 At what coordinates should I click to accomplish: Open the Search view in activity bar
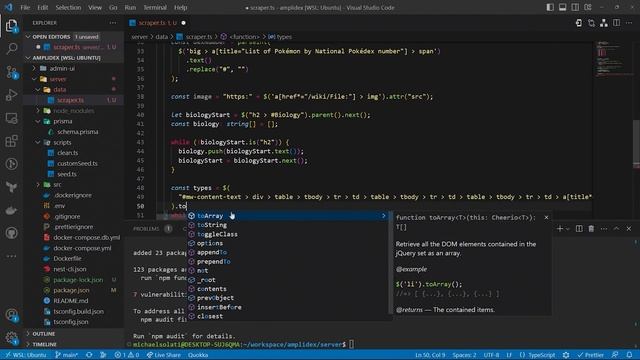pyautogui.click(x=11, y=49)
